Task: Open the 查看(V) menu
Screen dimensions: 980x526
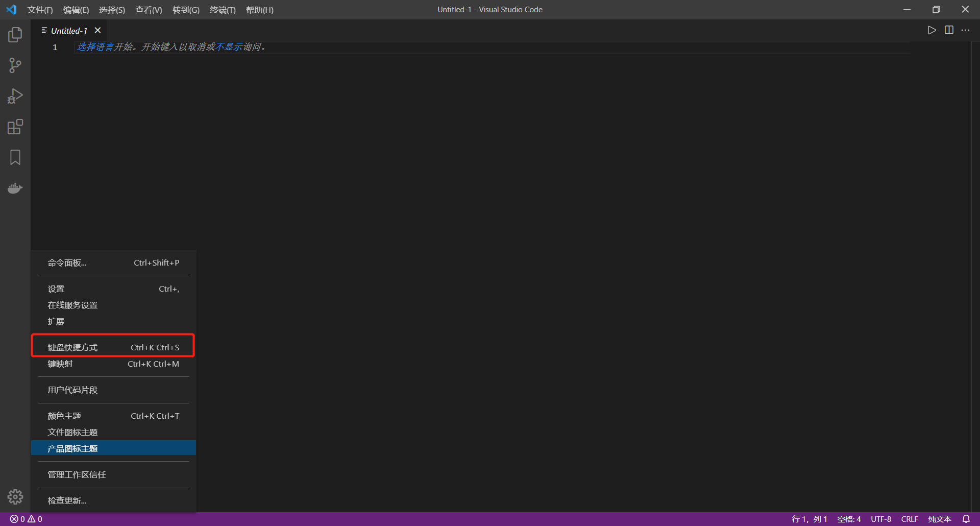Action: pyautogui.click(x=149, y=10)
